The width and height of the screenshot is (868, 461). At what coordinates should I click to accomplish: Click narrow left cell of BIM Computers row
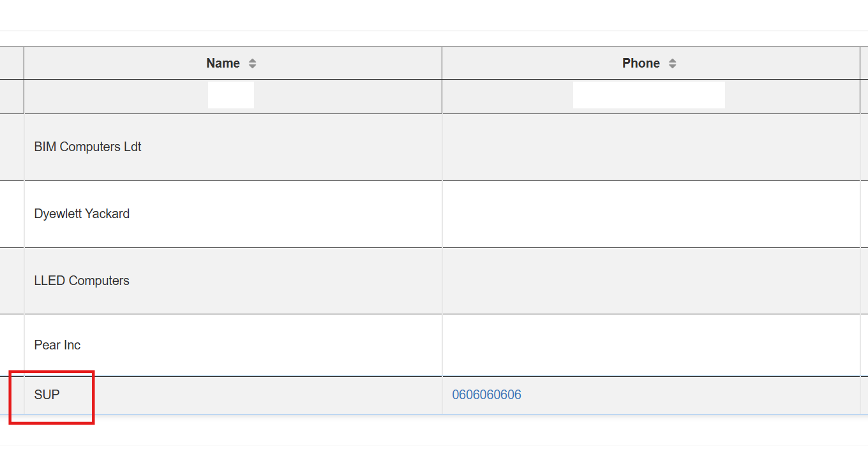(x=11, y=147)
